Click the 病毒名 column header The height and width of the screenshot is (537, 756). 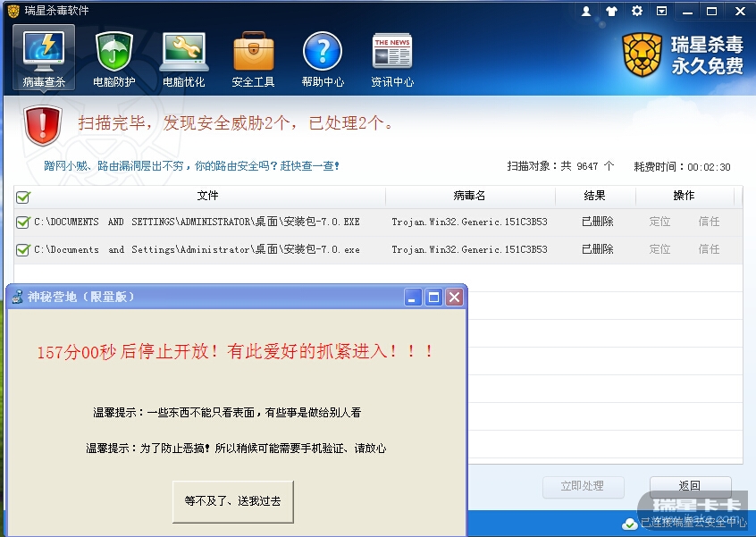pos(469,196)
